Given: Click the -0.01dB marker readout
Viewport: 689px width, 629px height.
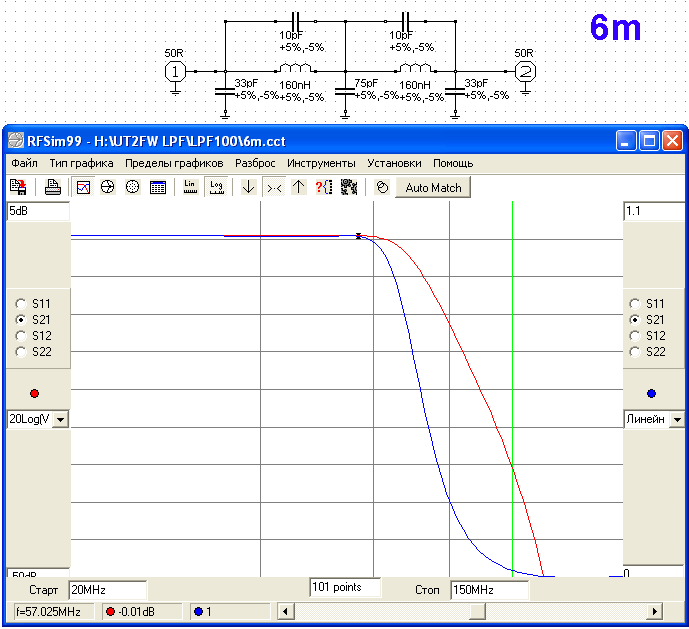Looking at the screenshot, I should (x=142, y=611).
